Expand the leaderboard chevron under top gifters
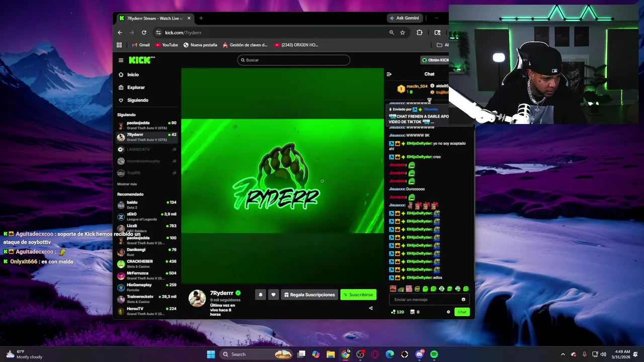Image resolution: width=644 pixels, height=362 pixels. click(x=429, y=100)
